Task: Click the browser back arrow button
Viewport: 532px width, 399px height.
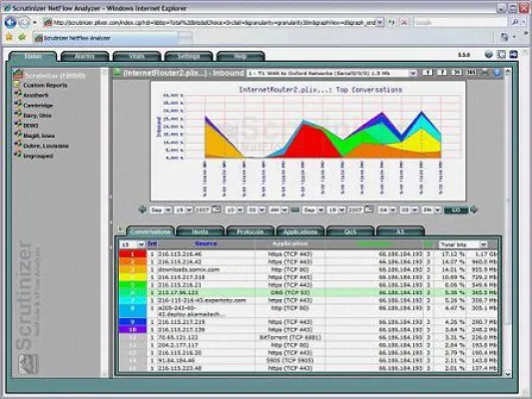Action: tap(11, 22)
